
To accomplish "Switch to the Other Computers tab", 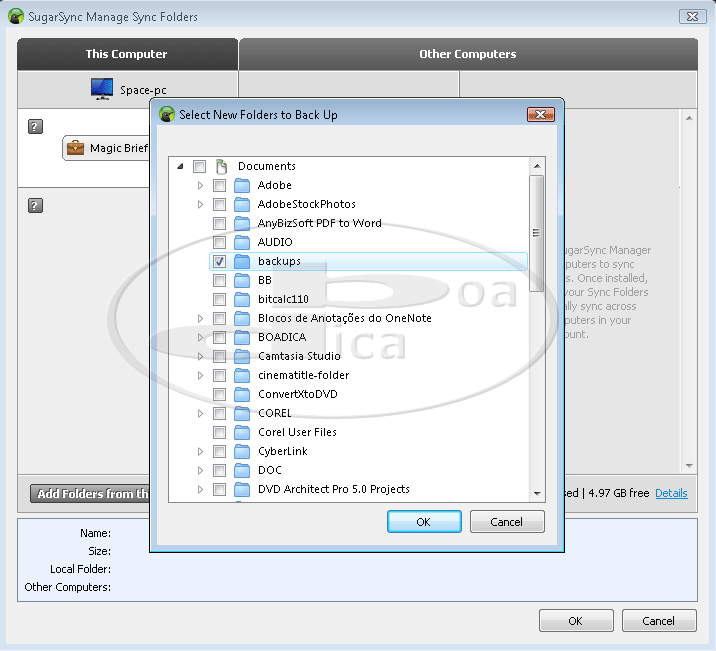I will pyautogui.click(x=468, y=54).
